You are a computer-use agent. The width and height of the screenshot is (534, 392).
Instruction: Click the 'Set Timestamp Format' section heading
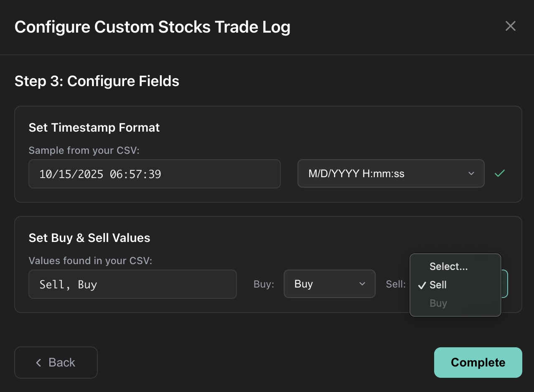point(94,127)
